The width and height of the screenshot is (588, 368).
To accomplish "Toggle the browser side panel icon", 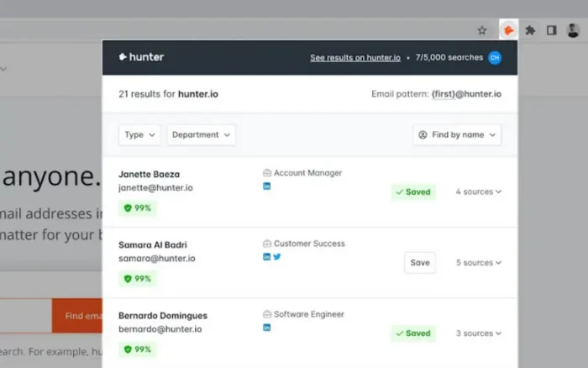I will coord(551,30).
